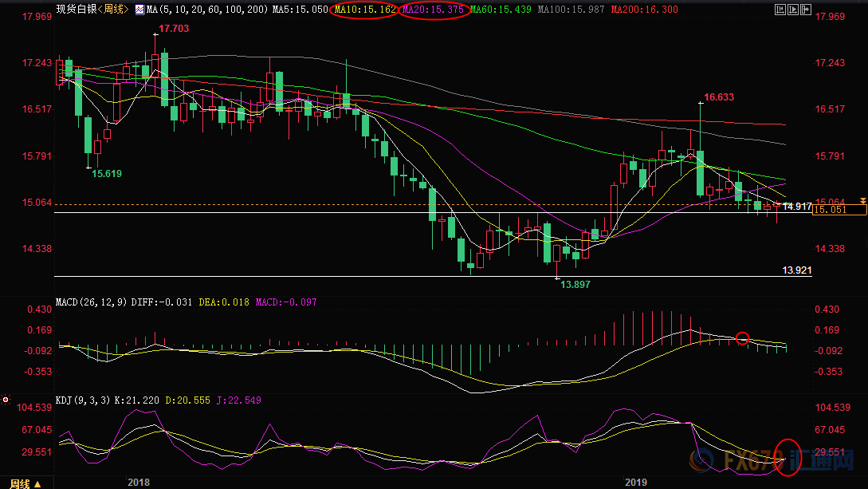The height and width of the screenshot is (489, 868).
Task: Click the red target icon beside KDJ
Action: (6, 400)
